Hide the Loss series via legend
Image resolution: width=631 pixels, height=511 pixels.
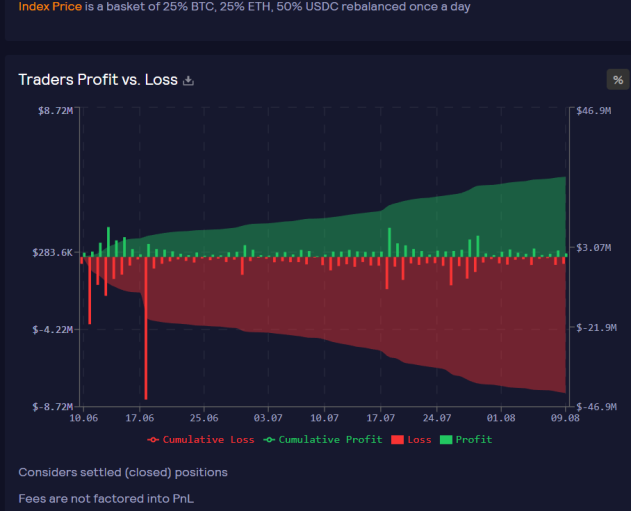(x=411, y=439)
